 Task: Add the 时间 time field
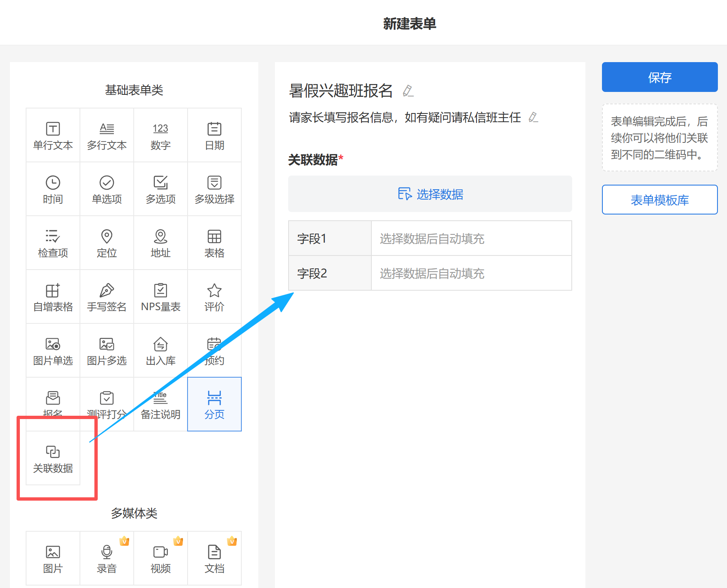(53, 189)
